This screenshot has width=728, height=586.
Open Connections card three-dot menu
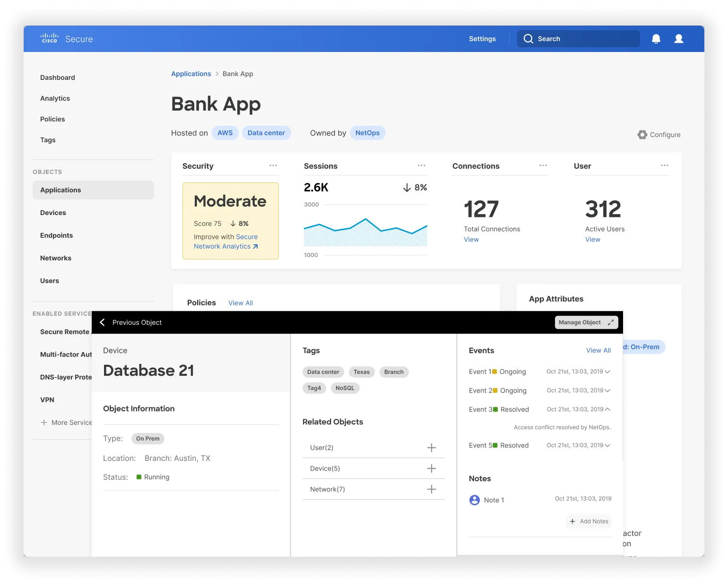(543, 165)
